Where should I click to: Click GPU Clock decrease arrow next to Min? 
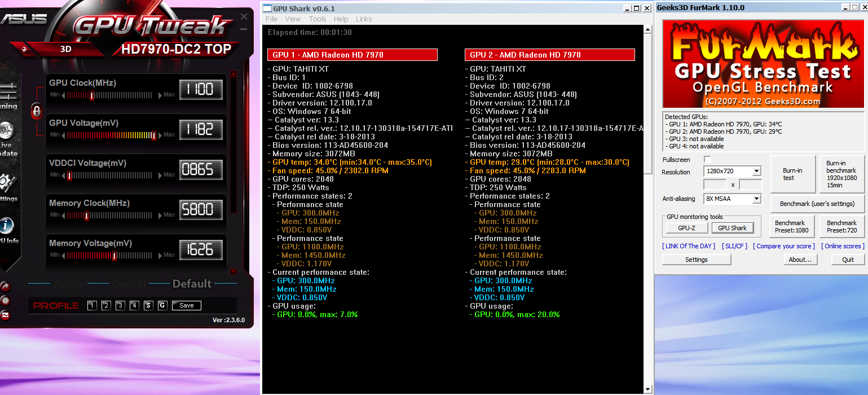coord(64,95)
